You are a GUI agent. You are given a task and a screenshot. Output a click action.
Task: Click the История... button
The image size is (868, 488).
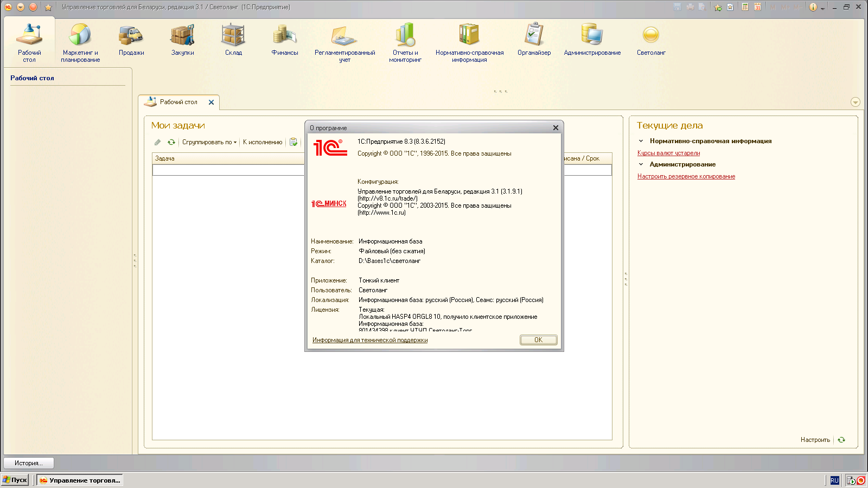pyautogui.click(x=29, y=463)
